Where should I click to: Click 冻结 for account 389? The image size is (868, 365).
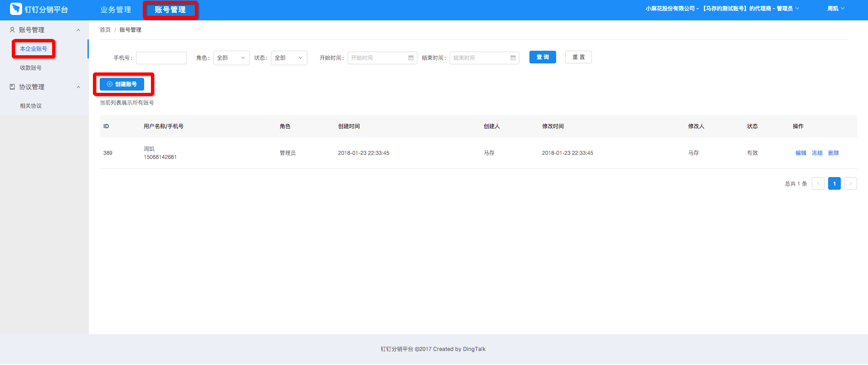tap(817, 153)
